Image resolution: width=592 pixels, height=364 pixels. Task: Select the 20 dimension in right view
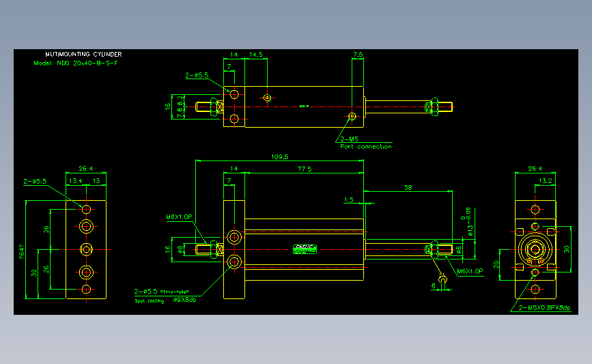pyautogui.click(x=496, y=264)
